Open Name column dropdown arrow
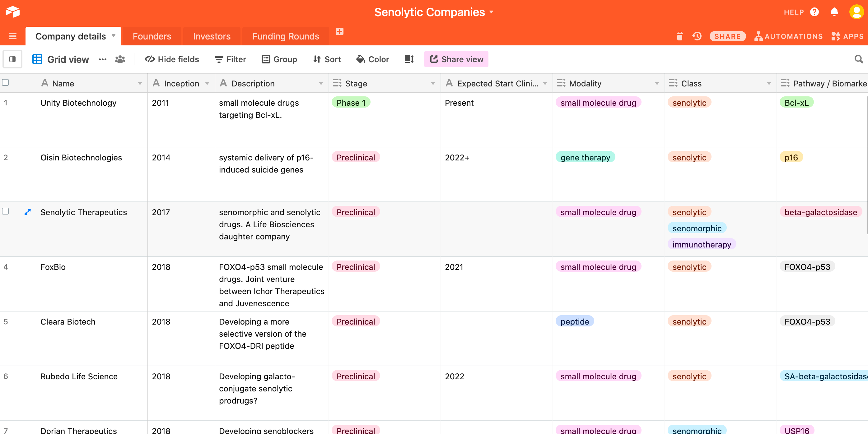The width and height of the screenshot is (868, 434). (x=140, y=84)
